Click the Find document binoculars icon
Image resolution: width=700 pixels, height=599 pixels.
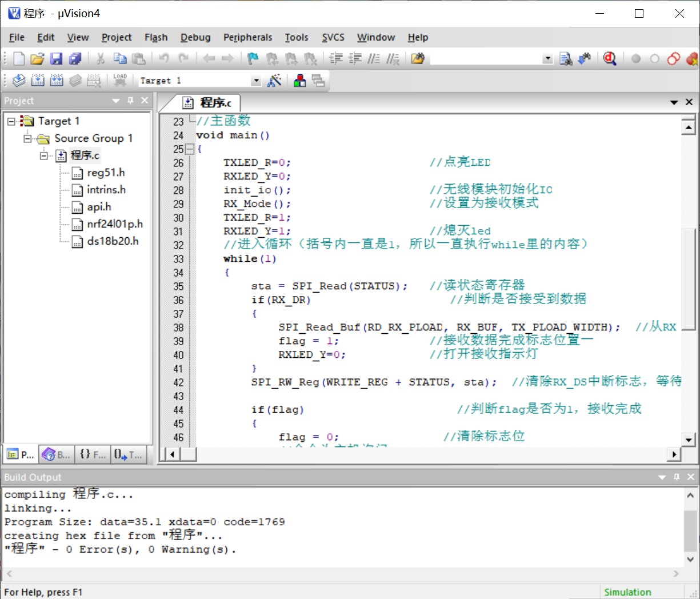click(566, 58)
